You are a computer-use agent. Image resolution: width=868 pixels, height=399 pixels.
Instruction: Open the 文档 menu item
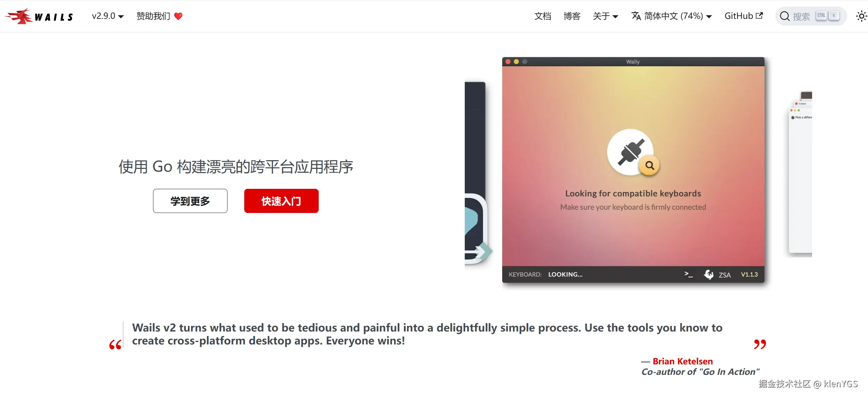tap(543, 16)
